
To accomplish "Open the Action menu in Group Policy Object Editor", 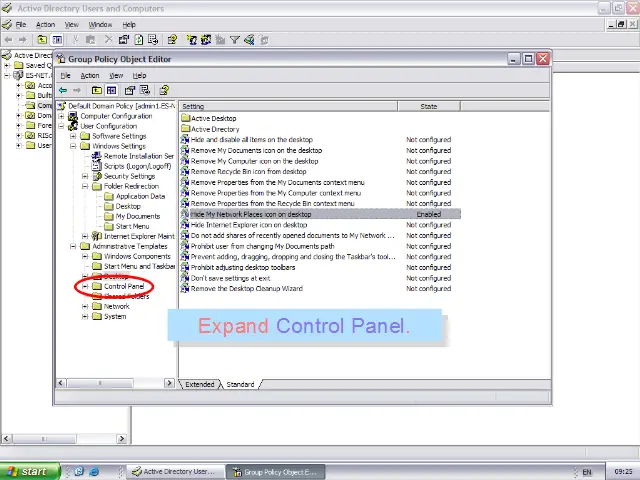I will pyautogui.click(x=90, y=76).
